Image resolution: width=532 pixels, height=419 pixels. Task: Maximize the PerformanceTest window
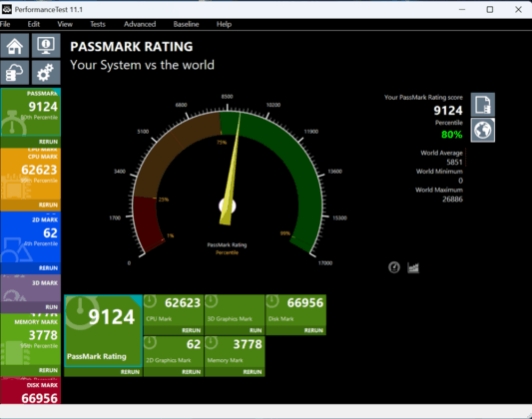click(490, 9)
